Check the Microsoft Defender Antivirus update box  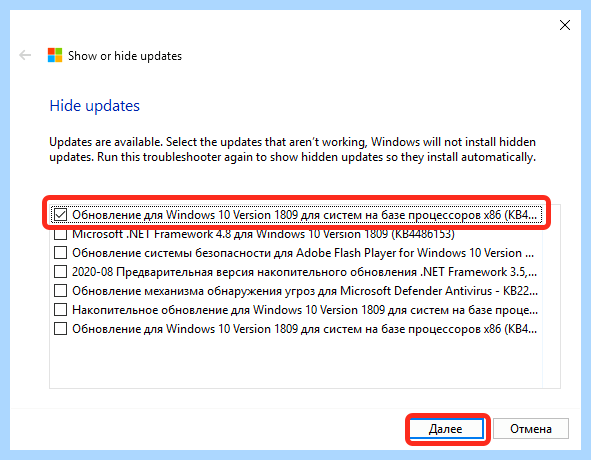60,291
